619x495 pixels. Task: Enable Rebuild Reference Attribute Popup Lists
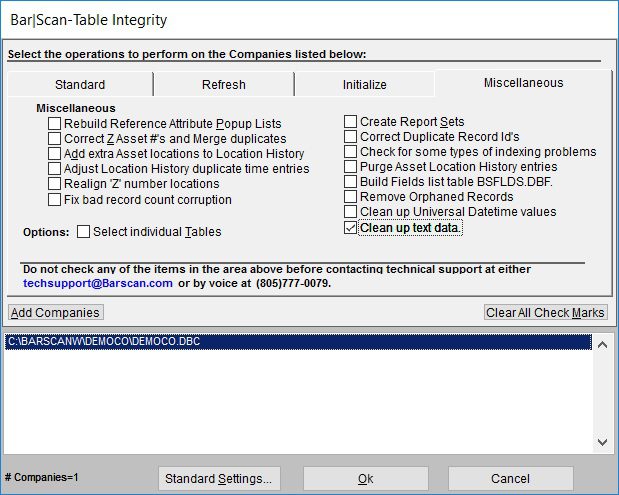55,123
